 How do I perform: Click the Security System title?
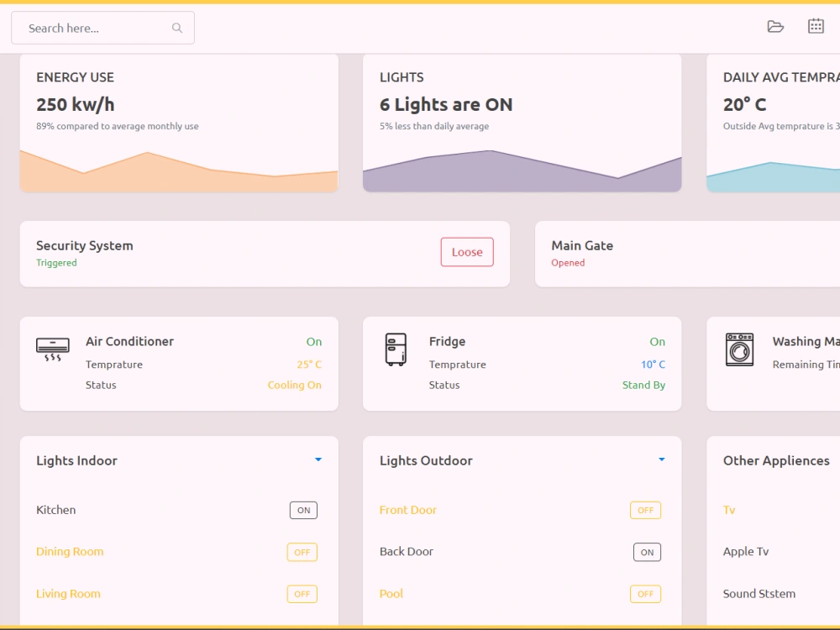85,246
